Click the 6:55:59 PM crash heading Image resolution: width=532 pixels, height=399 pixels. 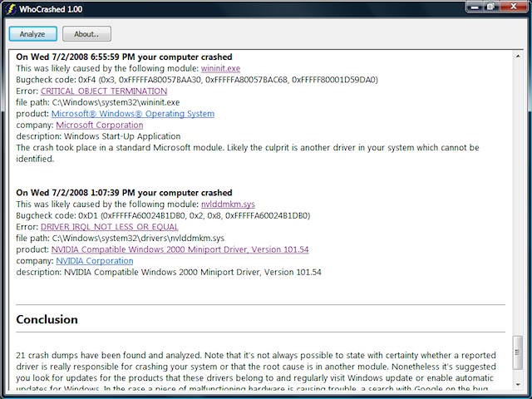coord(125,57)
